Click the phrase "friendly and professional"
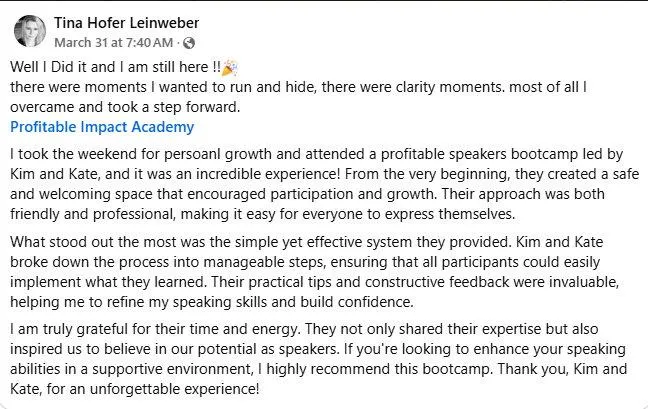The width and height of the screenshot is (648, 409). point(91,214)
